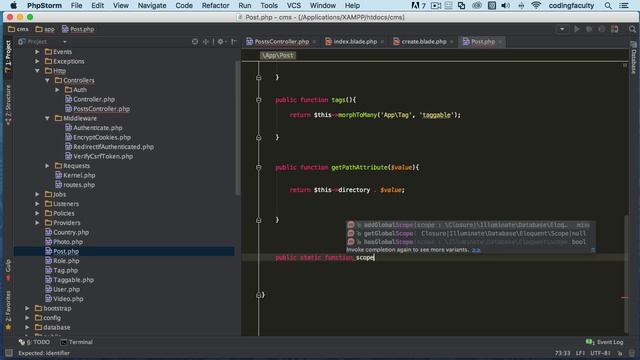Click the Role.php file icon
The image size is (640, 360).
click(49, 261)
